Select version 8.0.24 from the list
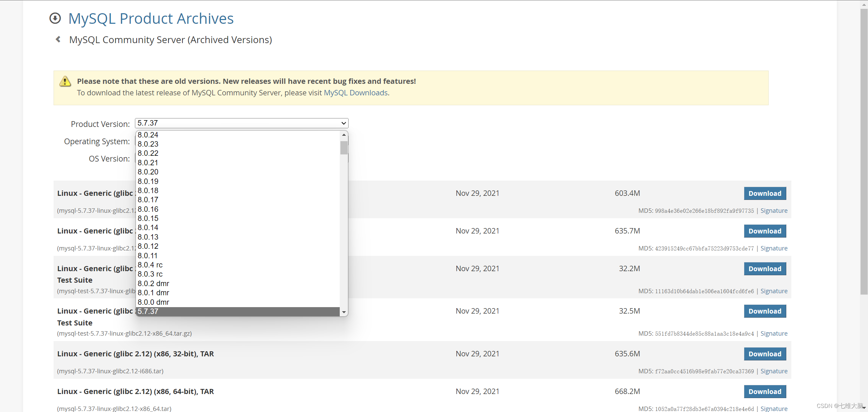The image size is (868, 412). 148,135
